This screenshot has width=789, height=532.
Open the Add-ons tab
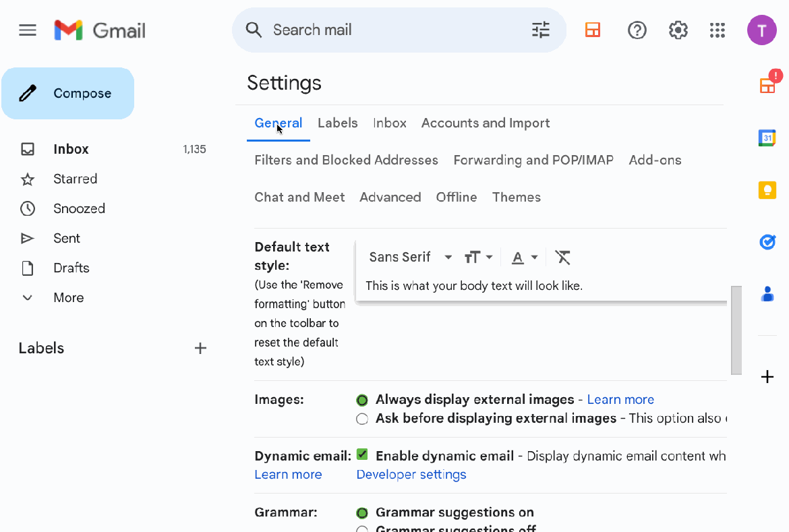pos(655,160)
